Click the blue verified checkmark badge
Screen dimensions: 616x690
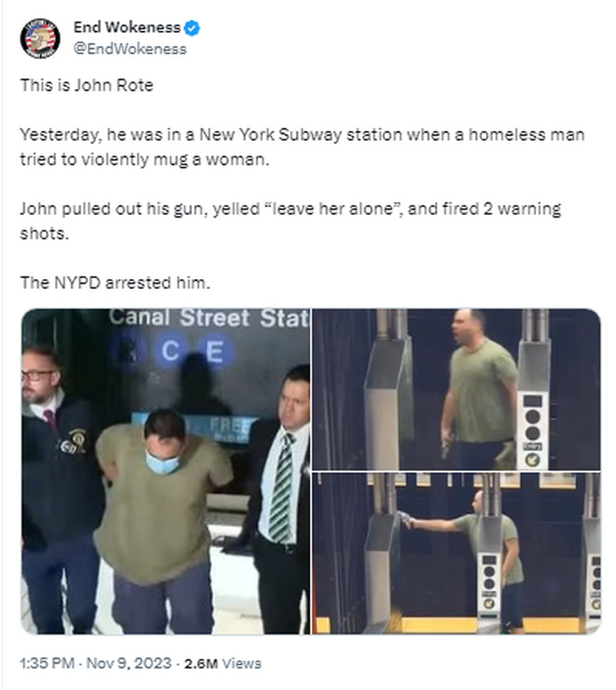[191, 28]
